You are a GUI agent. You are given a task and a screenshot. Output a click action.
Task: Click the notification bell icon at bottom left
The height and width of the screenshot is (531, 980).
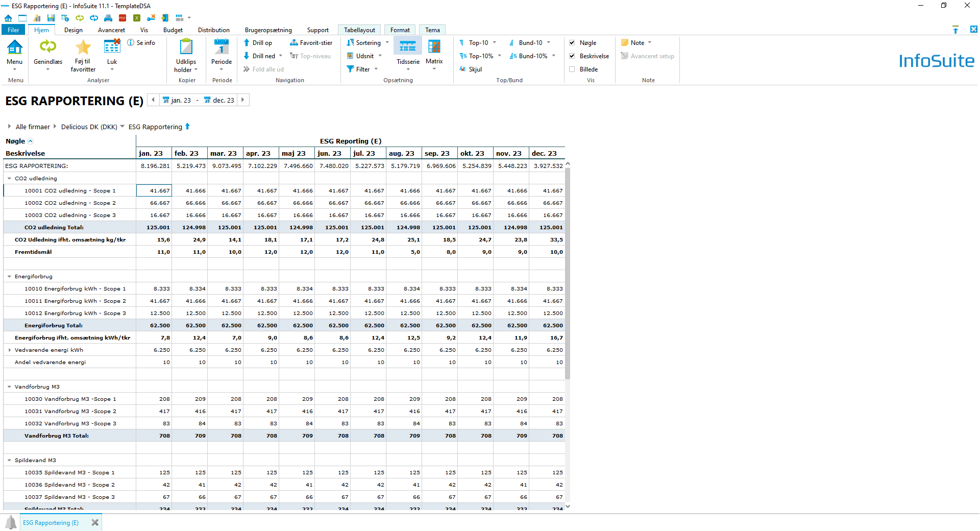[11, 522]
